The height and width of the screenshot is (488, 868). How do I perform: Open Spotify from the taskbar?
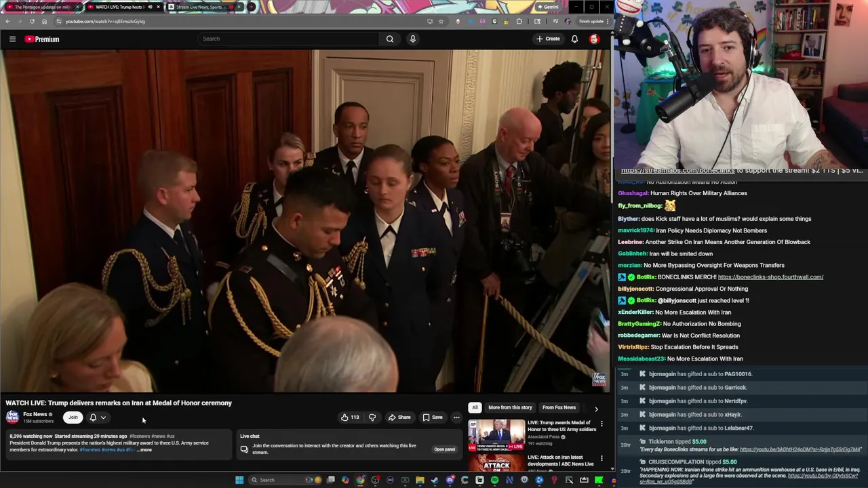point(494,480)
